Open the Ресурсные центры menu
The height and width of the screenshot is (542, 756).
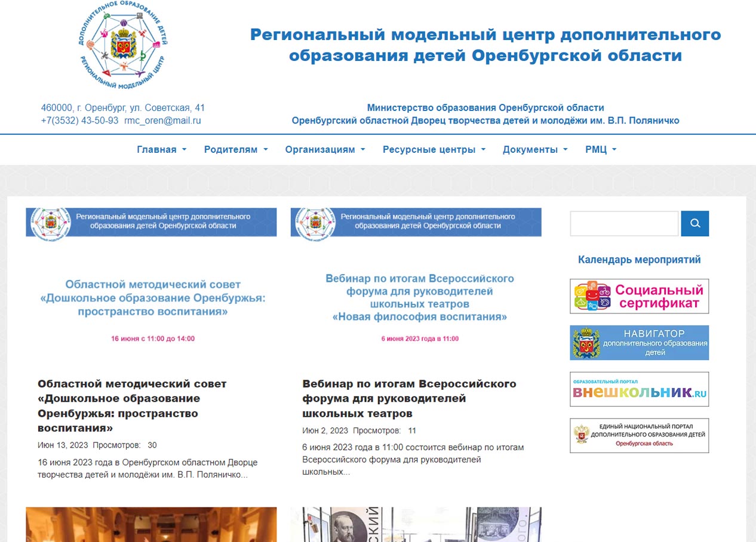(434, 150)
